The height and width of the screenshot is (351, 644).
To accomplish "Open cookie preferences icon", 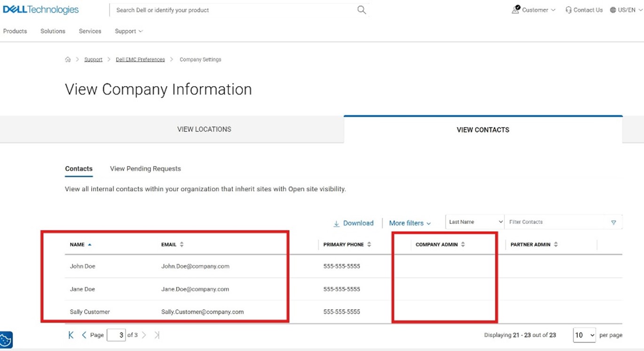I will (6, 339).
